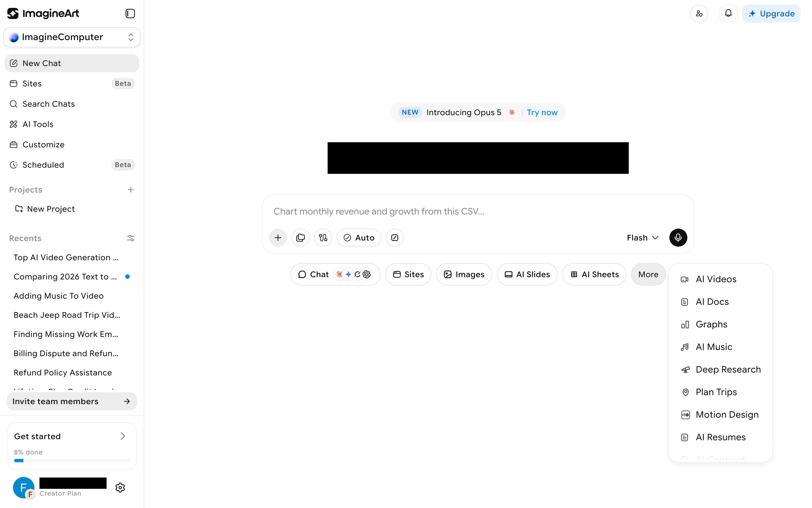Click the plus attach button in the prompt box
The image size is (812, 508).
[x=278, y=238]
